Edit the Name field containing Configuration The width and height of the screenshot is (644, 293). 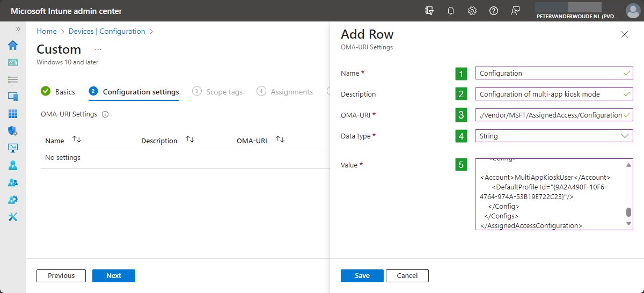554,73
